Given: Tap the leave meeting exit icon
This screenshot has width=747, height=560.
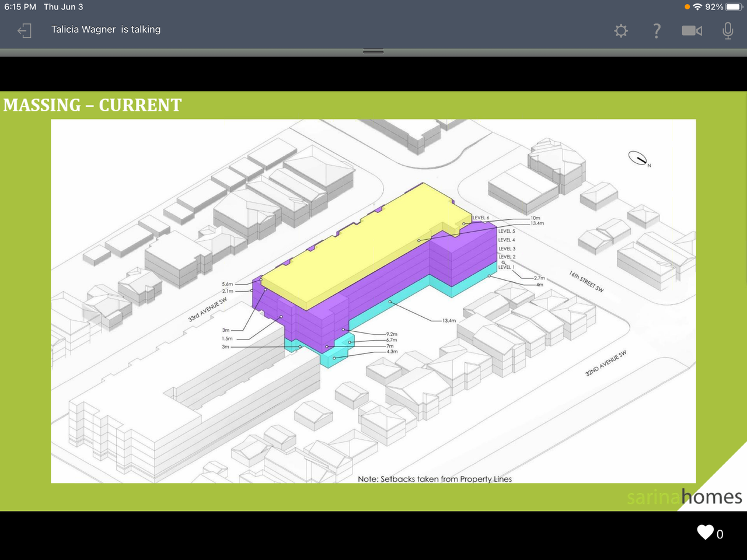Looking at the screenshot, I should [x=25, y=30].
